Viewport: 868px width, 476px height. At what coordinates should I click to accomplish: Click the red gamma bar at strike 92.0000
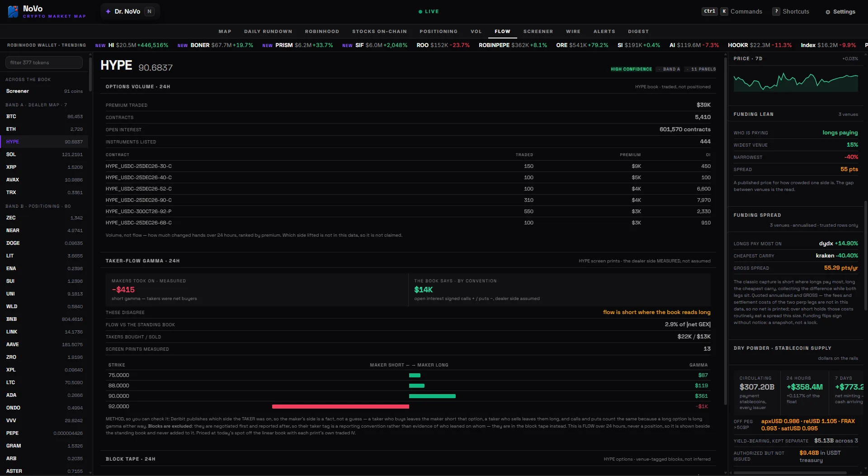coord(340,406)
